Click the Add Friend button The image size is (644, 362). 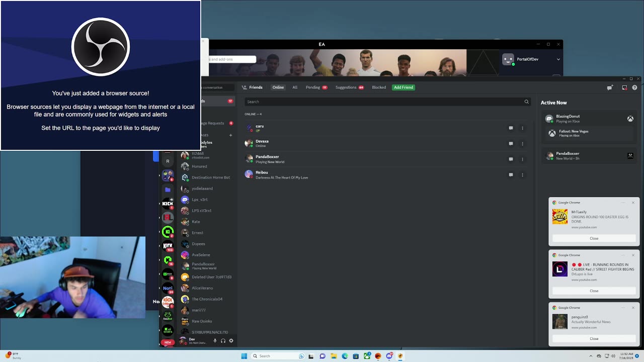click(404, 87)
